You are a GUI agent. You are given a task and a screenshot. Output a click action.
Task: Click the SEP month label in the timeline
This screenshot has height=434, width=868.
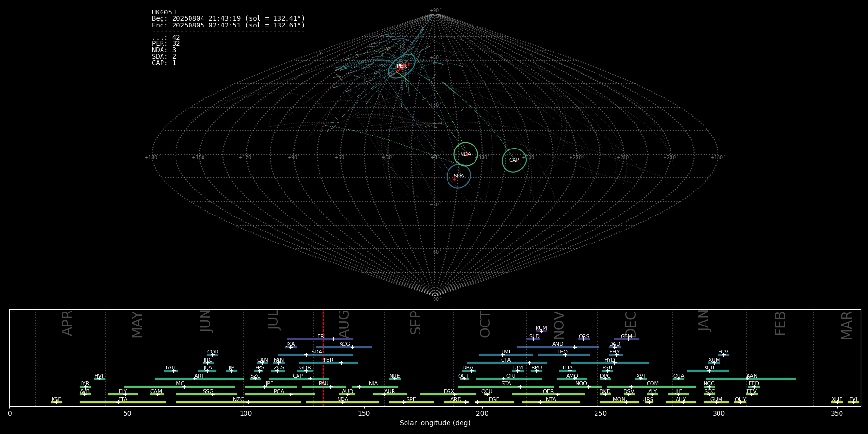[x=416, y=323]
